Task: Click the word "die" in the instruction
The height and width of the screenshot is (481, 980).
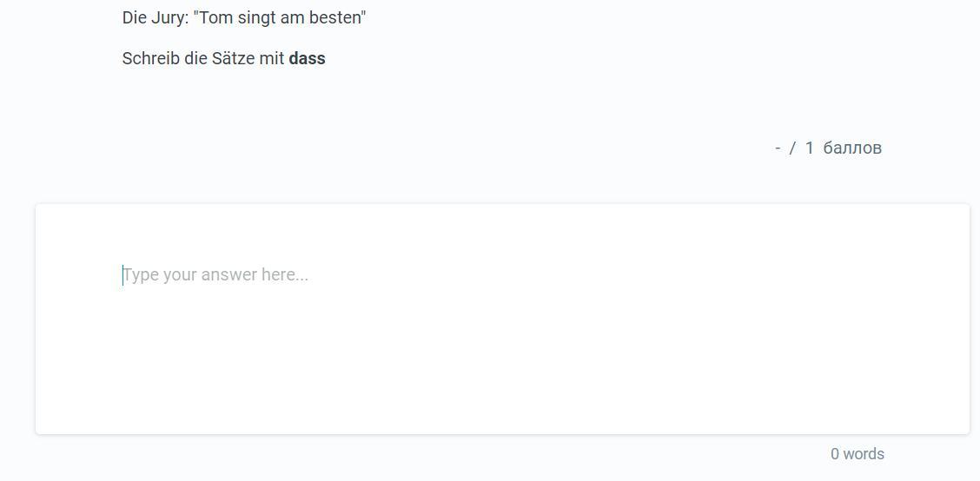Action: tap(195, 59)
